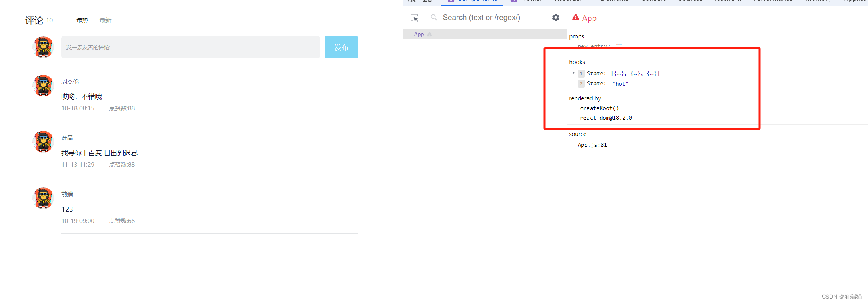Click the 评论 section title
The width and height of the screenshot is (868, 303).
tap(34, 20)
